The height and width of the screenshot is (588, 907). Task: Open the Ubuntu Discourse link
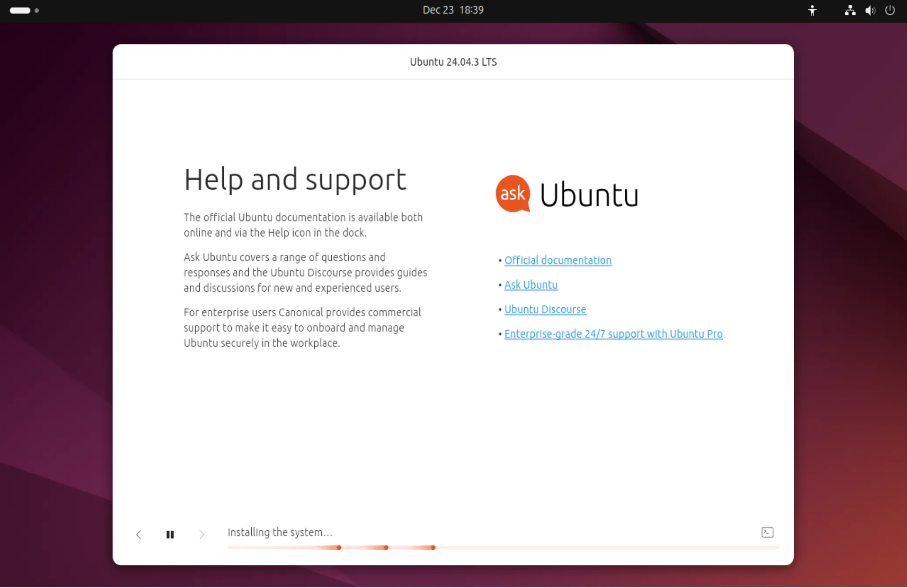click(545, 309)
